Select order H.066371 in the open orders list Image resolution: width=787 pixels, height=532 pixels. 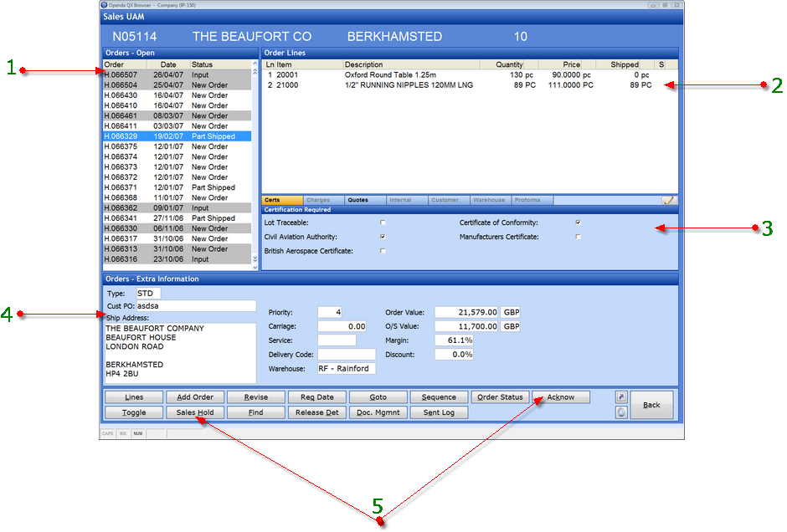coord(177,187)
